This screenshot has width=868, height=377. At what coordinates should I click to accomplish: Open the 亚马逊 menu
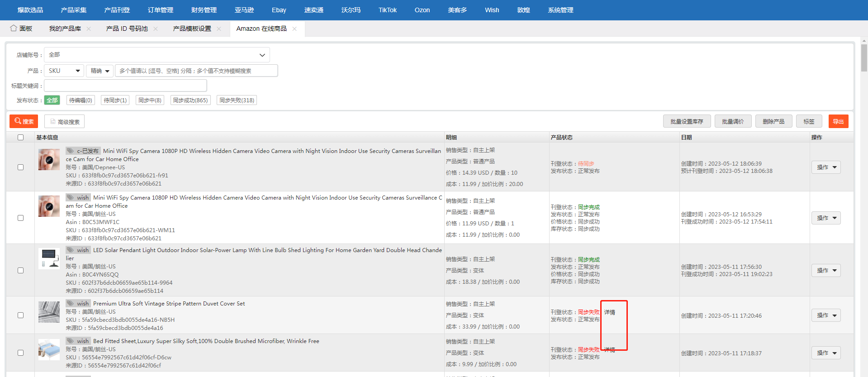point(244,10)
